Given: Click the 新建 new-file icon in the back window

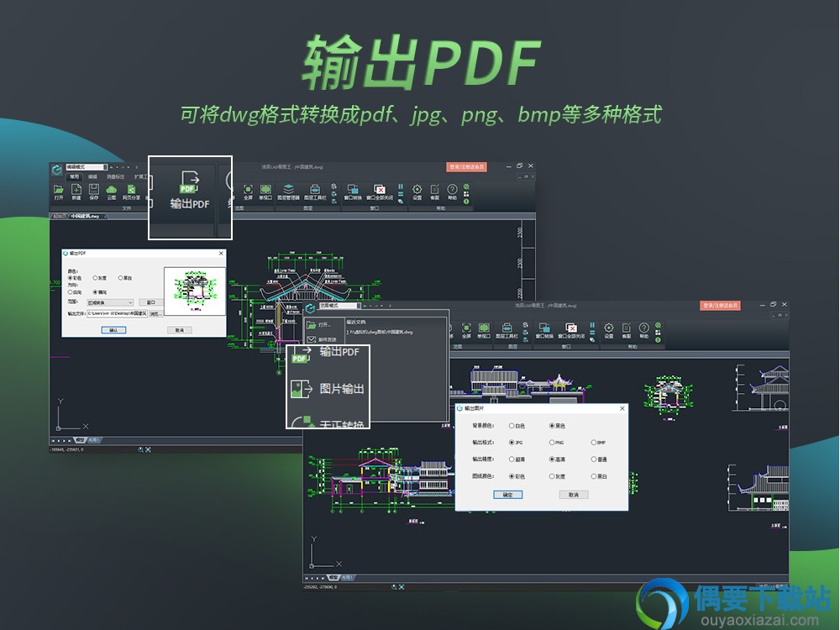Looking at the screenshot, I should click(76, 190).
